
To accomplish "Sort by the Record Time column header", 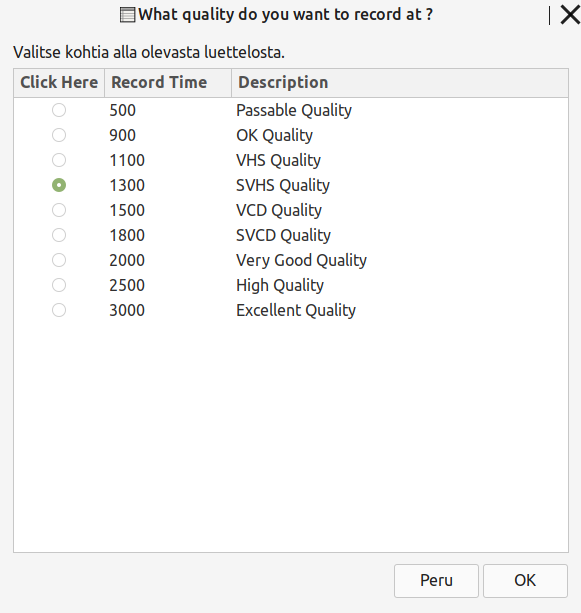I will pos(168,83).
